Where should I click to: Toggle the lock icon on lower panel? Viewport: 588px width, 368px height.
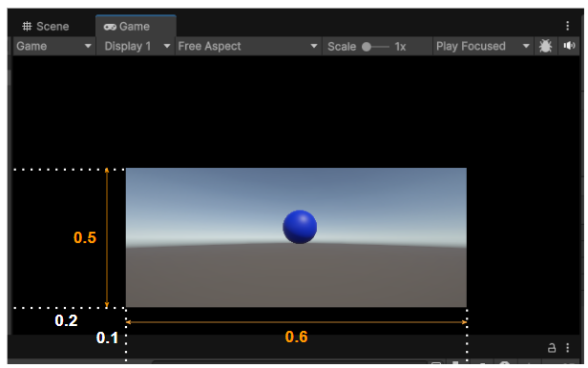552,348
